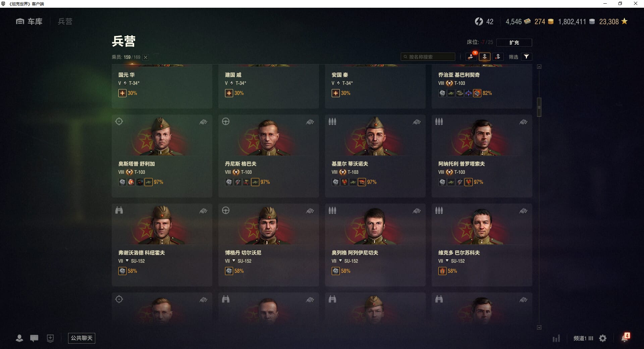Screen dimensions: 644x349
Task: Toggle the highlighted crew members view button
Action: 485,57
